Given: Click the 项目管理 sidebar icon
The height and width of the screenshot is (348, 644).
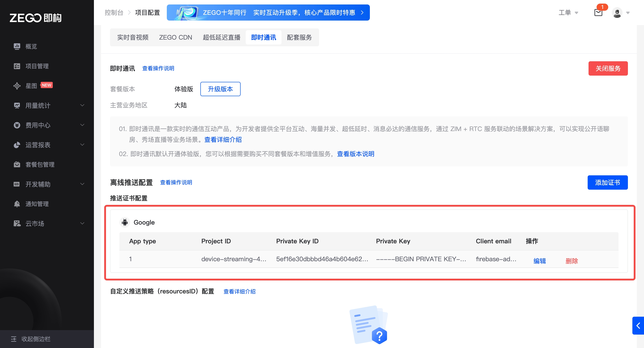Looking at the screenshot, I should point(17,66).
